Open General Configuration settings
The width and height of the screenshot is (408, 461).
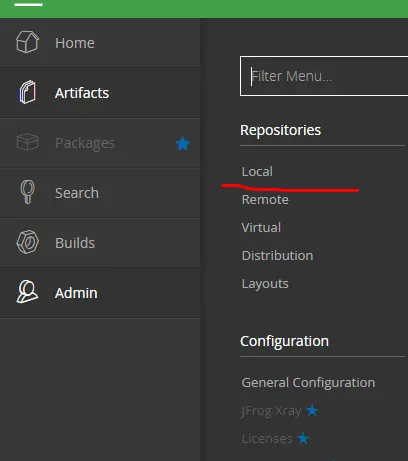point(308,383)
